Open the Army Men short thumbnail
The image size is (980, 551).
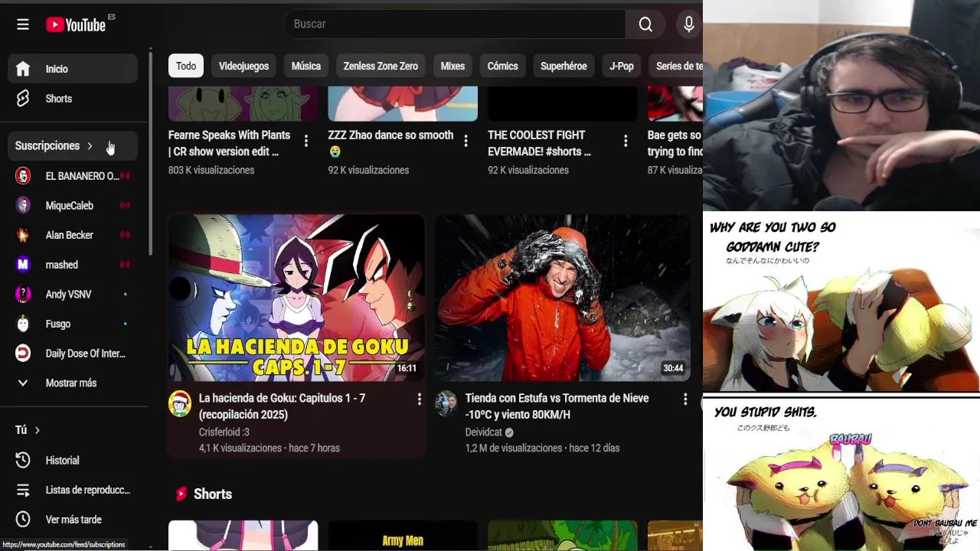[x=403, y=536]
